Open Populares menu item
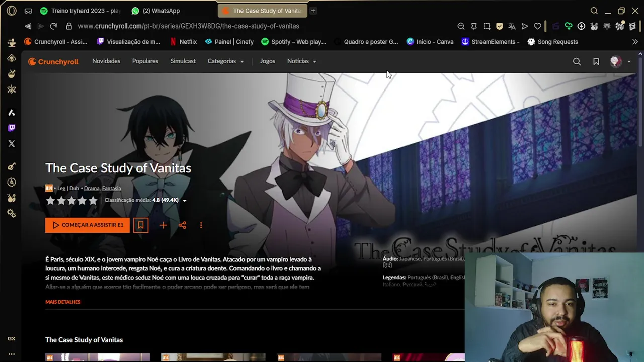 [x=145, y=61]
